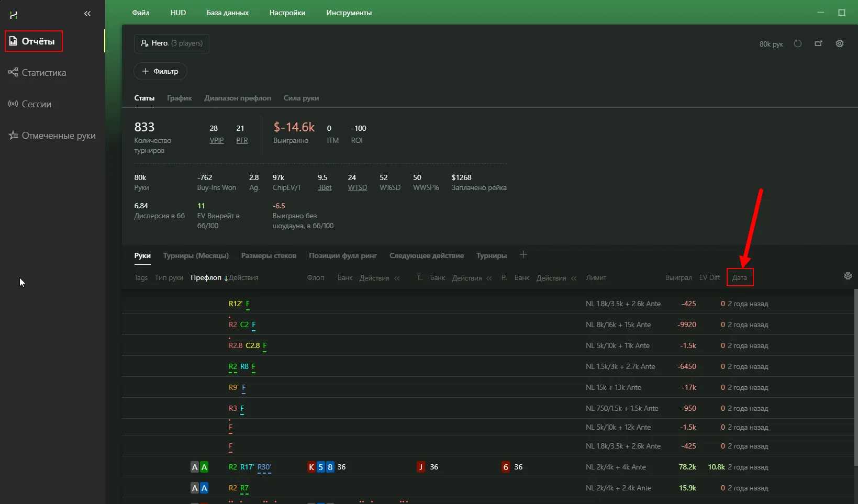Open table column settings gear icon
Image resolution: width=858 pixels, height=504 pixels.
pyautogui.click(x=848, y=276)
